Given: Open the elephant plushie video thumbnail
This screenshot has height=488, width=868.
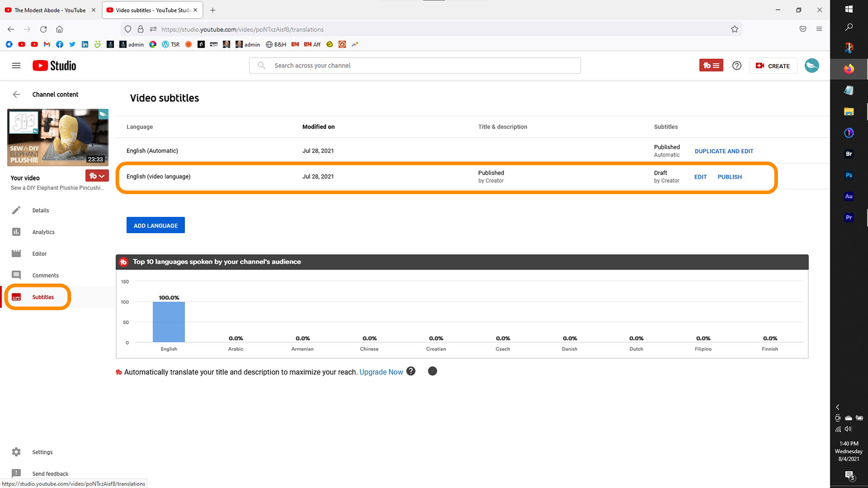Looking at the screenshot, I should [58, 137].
